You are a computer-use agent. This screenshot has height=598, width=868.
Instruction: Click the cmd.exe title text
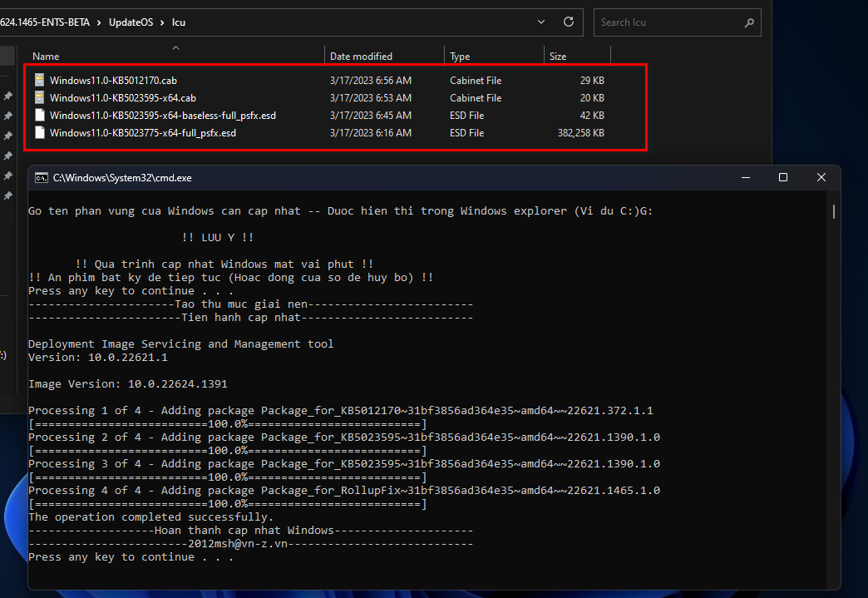122,178
